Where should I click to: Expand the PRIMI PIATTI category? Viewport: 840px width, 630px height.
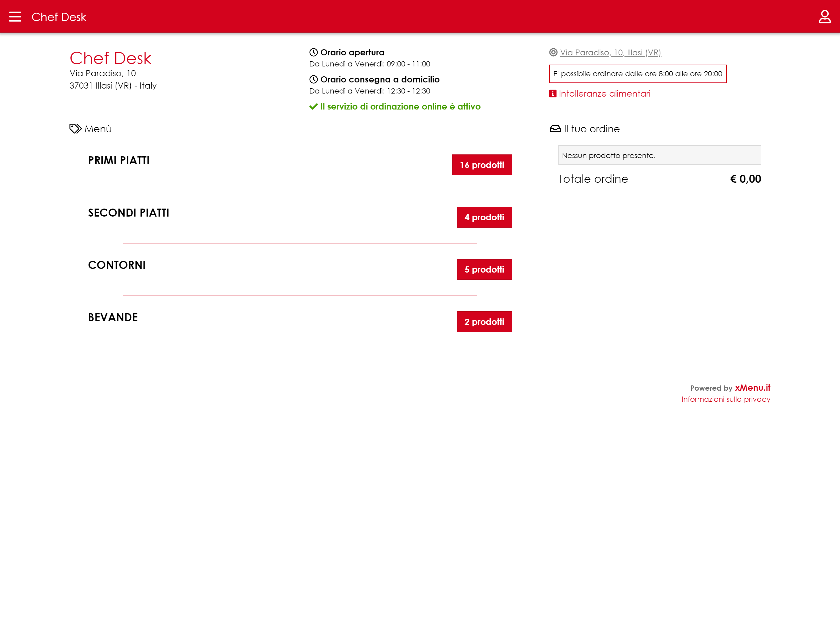[119, 161]
